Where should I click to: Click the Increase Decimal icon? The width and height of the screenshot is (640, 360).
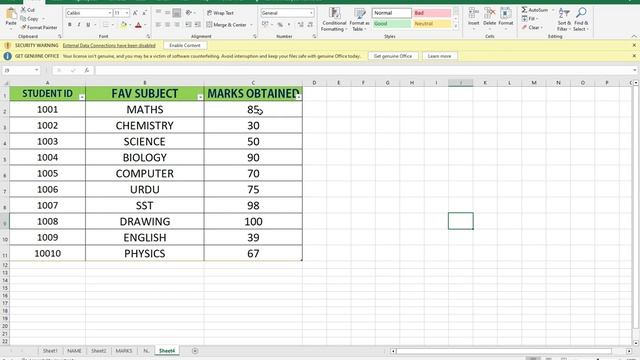coord(301,25)
